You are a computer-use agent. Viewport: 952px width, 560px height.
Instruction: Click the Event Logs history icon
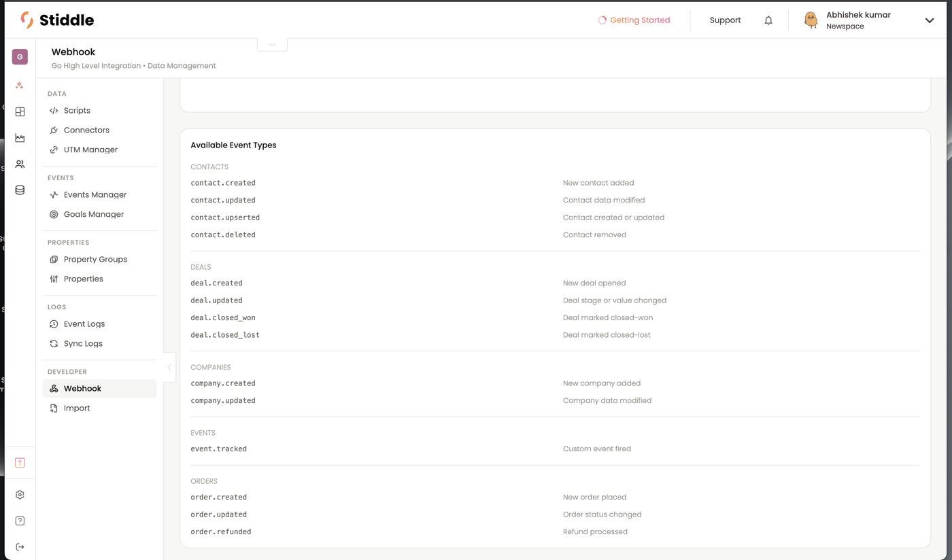click(54, 324)
